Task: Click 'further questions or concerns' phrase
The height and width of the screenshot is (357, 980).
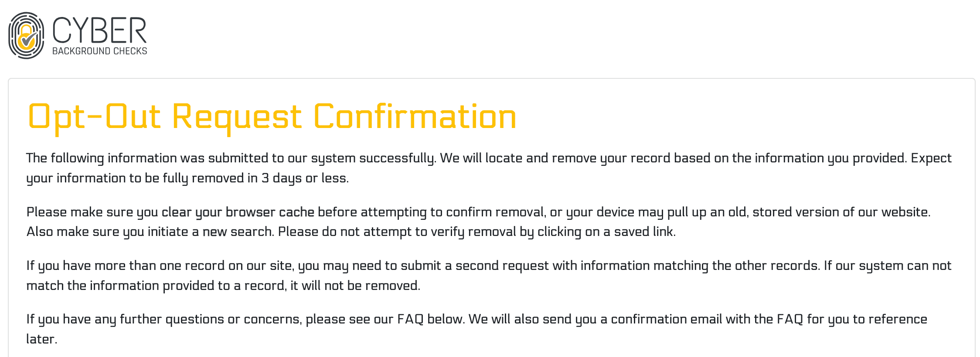Action: point(210,319)
